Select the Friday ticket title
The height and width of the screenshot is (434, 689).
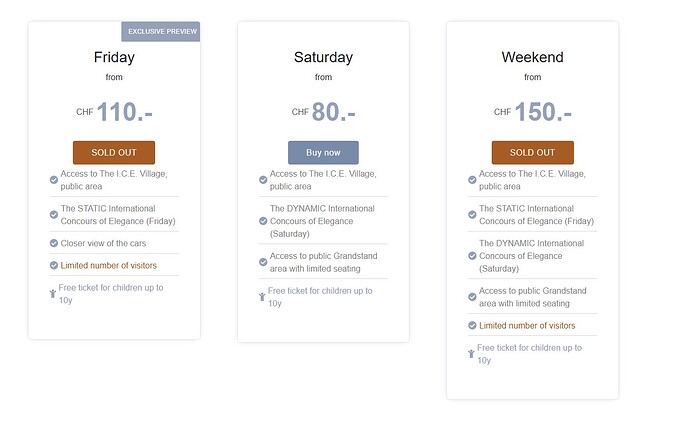pos(114,58)
